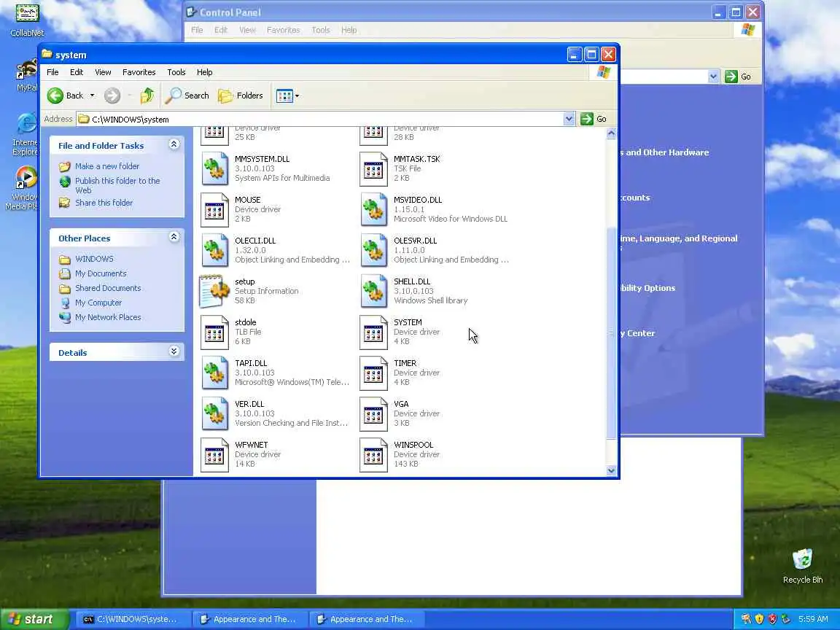Viewport: 840px width, 630px height.
Task: Open the Tools menu in system window
Action: 176,72
